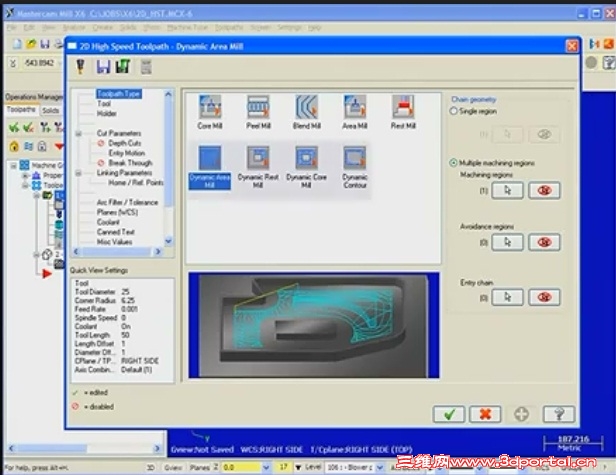Collapse the Linking Parameters tree node

click(78, 173)
